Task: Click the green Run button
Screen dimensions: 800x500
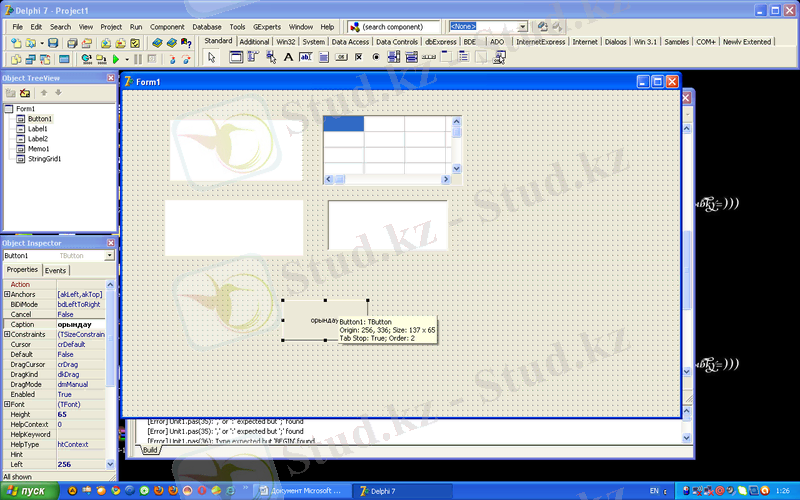Action: (116, 60)
